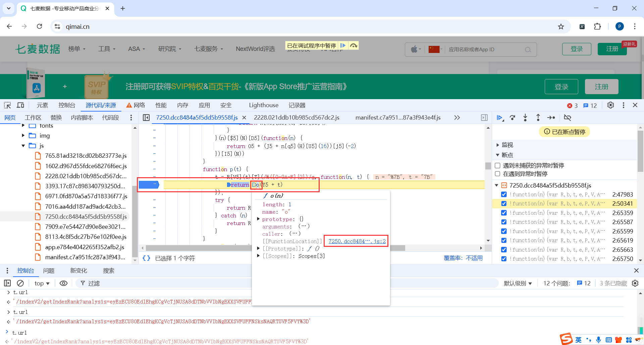Screen dimensions: 644x345
Task: Clear the console output
Action: (x=20, y=283)
